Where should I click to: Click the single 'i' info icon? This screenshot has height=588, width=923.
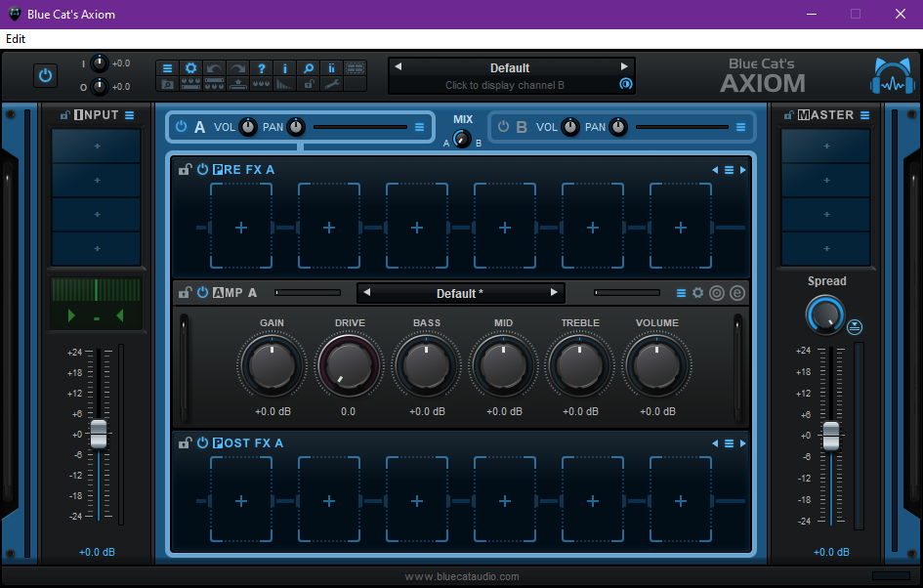point(285,68)
